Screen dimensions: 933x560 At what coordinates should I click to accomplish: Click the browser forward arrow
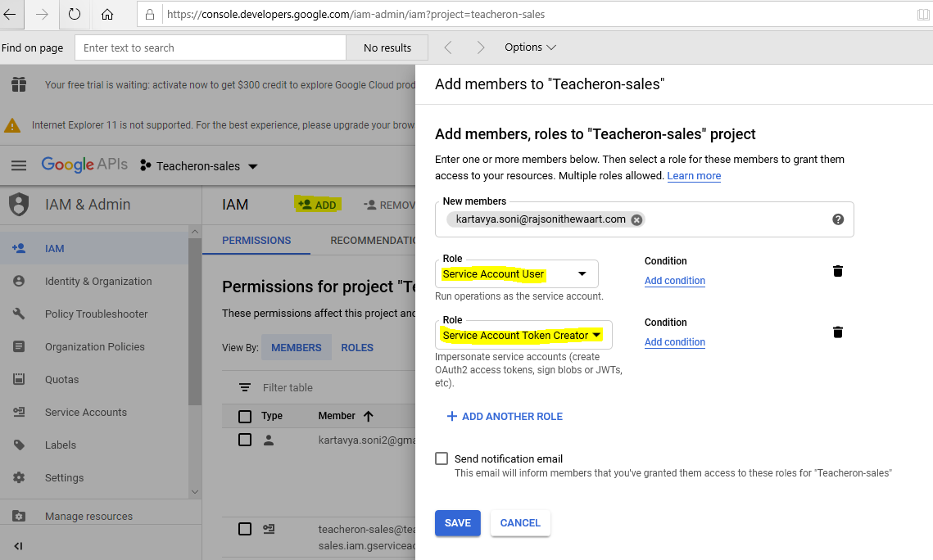[x=43, y=14]
